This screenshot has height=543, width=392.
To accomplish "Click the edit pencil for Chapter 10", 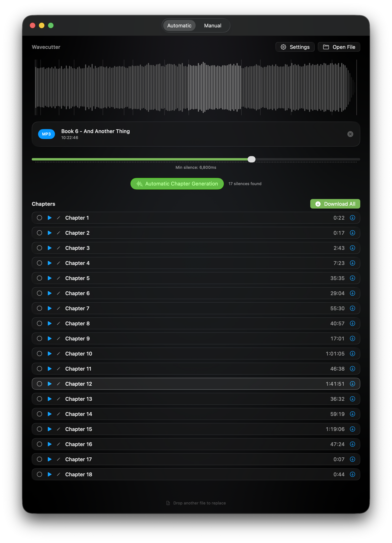I will 58,353.
